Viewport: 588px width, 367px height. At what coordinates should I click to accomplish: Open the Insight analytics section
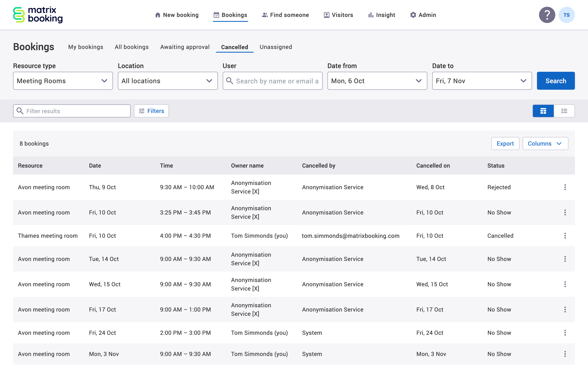[x=381, y=15]
